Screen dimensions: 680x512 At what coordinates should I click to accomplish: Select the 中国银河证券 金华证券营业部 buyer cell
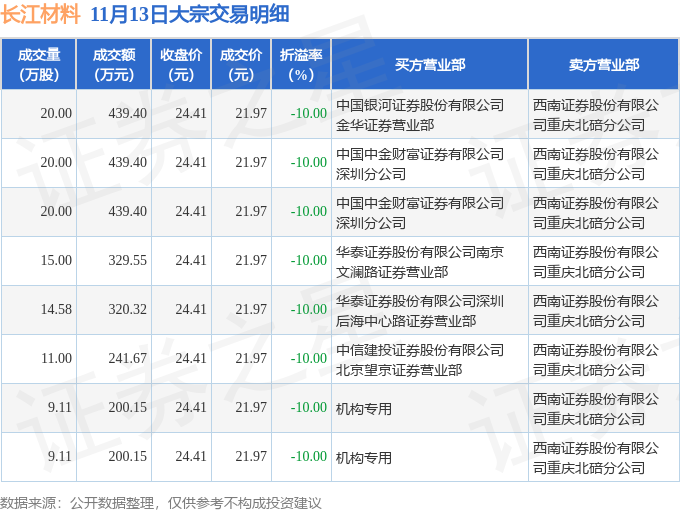coord(420,114)
